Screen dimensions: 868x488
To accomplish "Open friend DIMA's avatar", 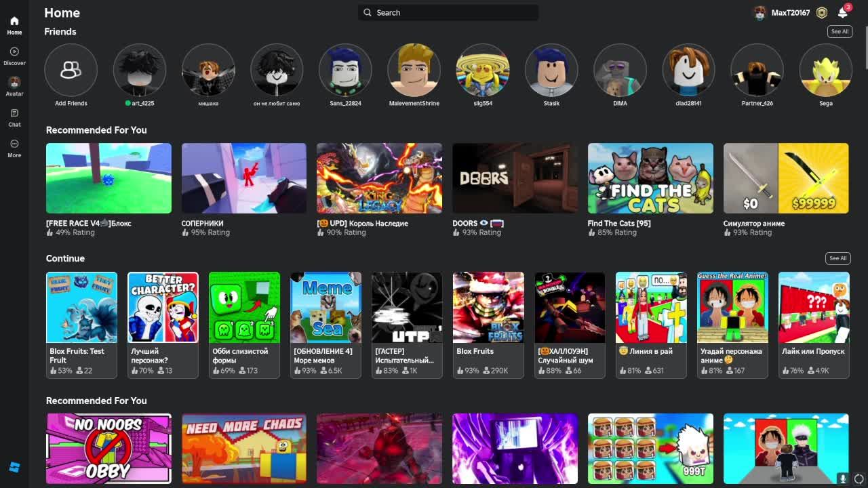I will [620, 70].
